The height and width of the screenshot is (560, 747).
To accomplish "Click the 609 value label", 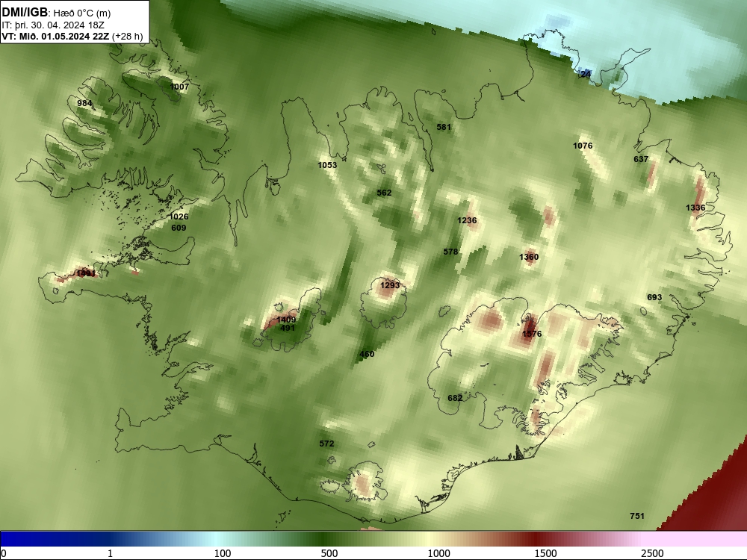I will pyautogui.click(x=179, y=228).
